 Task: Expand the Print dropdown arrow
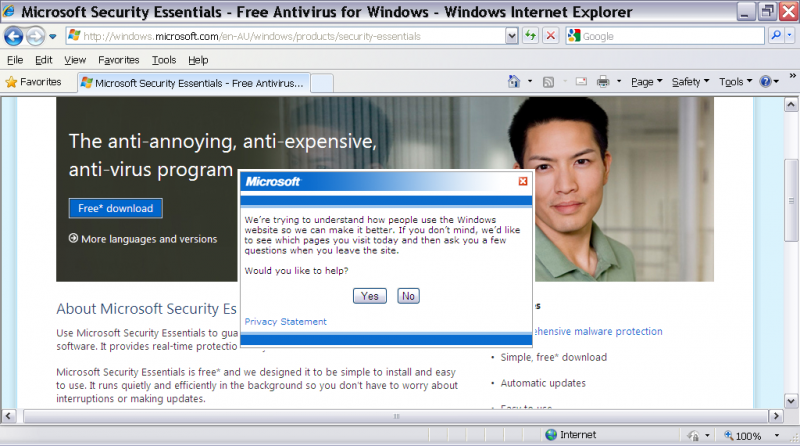coord(619,81)
